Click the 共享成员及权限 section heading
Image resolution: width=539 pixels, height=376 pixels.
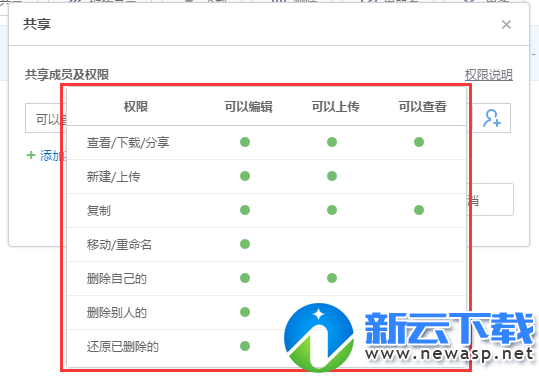pos(67,75)
